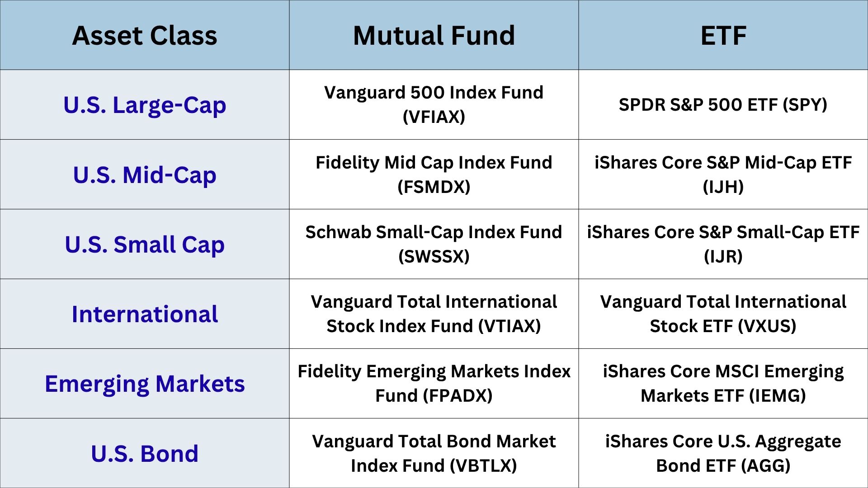This screenshot has height=488, width=868.
Task: Click the iShares Core S&P Mid-Cap ETF cell
Action: 723,174
